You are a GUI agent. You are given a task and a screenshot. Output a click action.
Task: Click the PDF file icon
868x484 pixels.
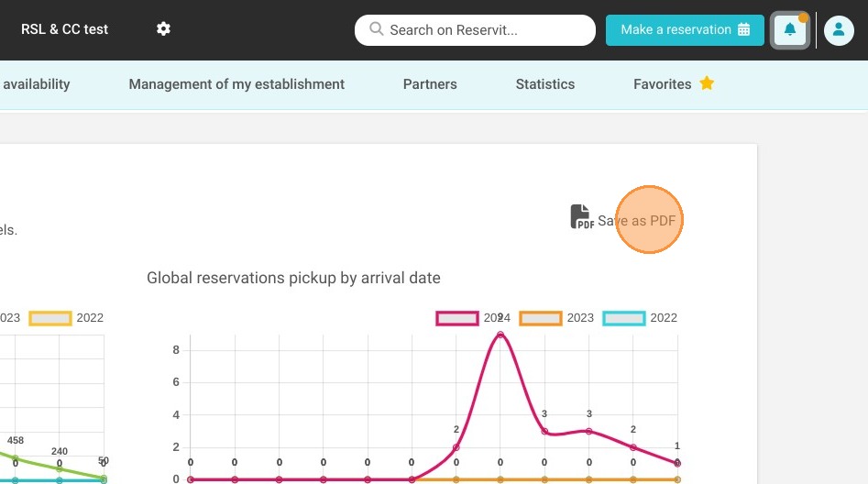[582, 216]
